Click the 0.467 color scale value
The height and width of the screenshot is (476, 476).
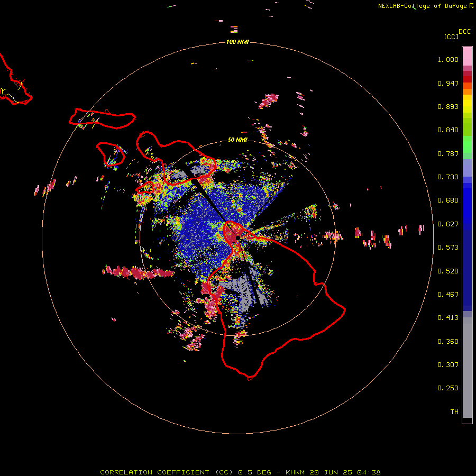tap(448, 295)
